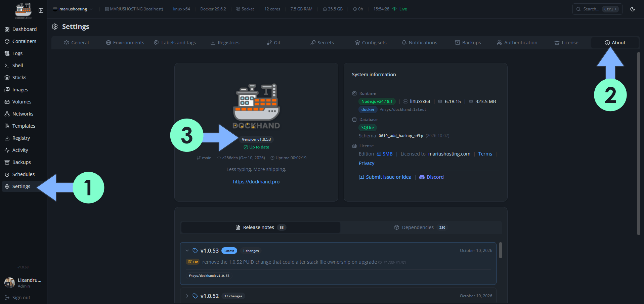Switch to the Config sets tab
Viewport: 644px width, 304px height.
[371, 43]
